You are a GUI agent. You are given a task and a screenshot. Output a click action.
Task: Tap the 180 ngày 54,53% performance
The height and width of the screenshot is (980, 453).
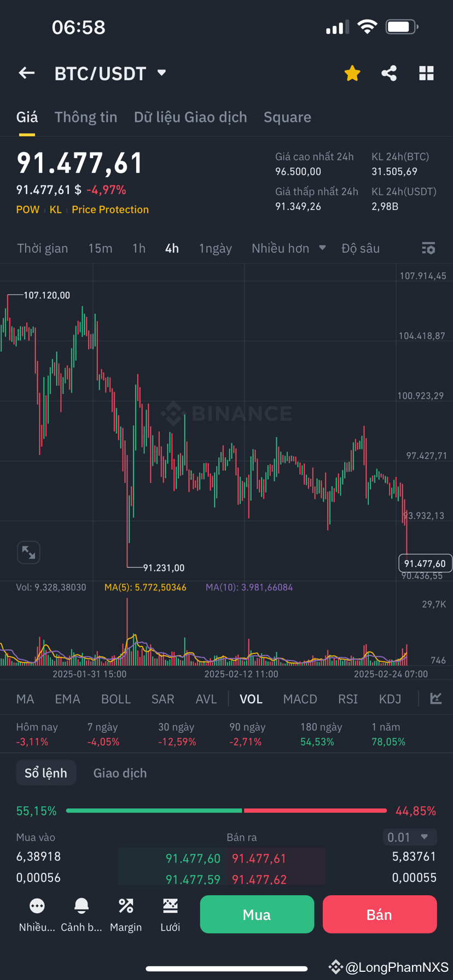pos(321,734)
